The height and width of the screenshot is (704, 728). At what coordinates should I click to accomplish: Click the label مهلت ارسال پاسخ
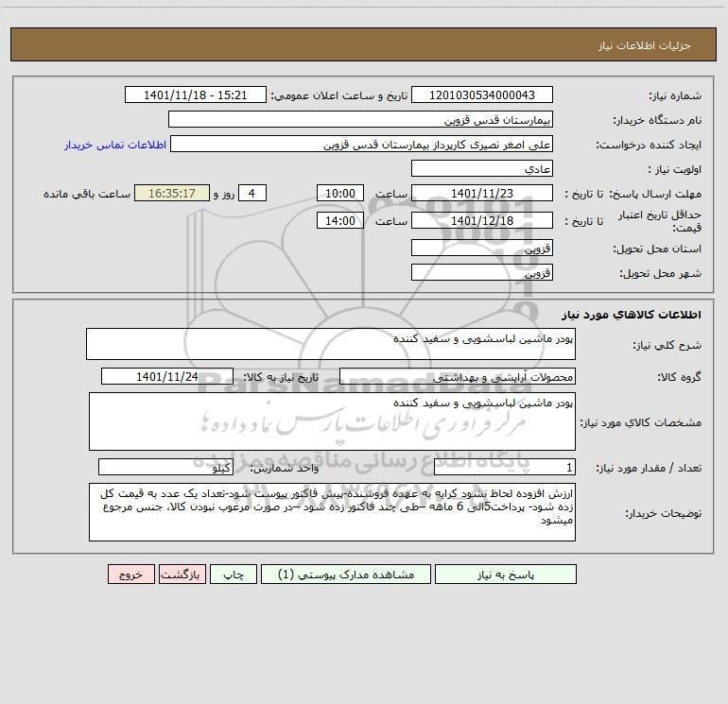pos(655,194)
